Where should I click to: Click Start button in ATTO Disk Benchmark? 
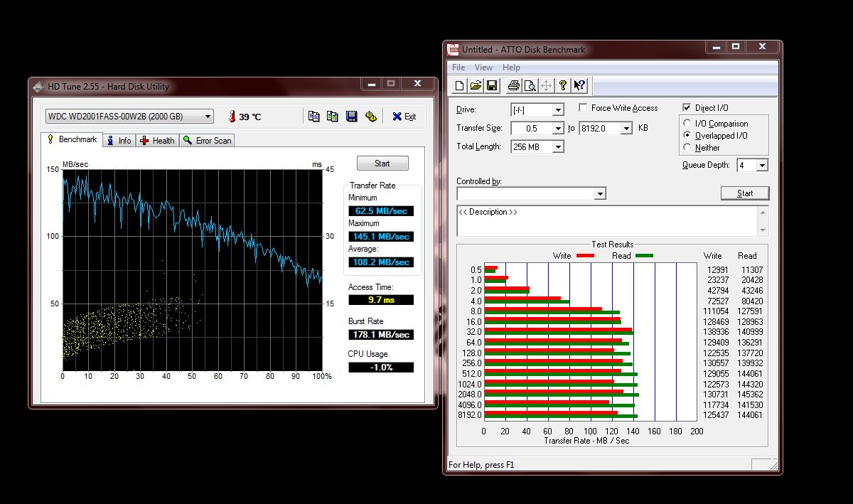744,193
